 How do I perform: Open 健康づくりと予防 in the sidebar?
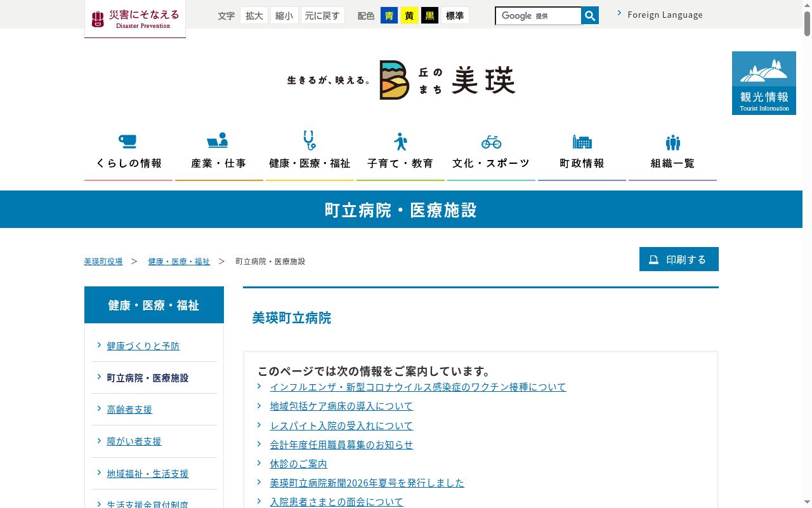click(x=143, y=346)
